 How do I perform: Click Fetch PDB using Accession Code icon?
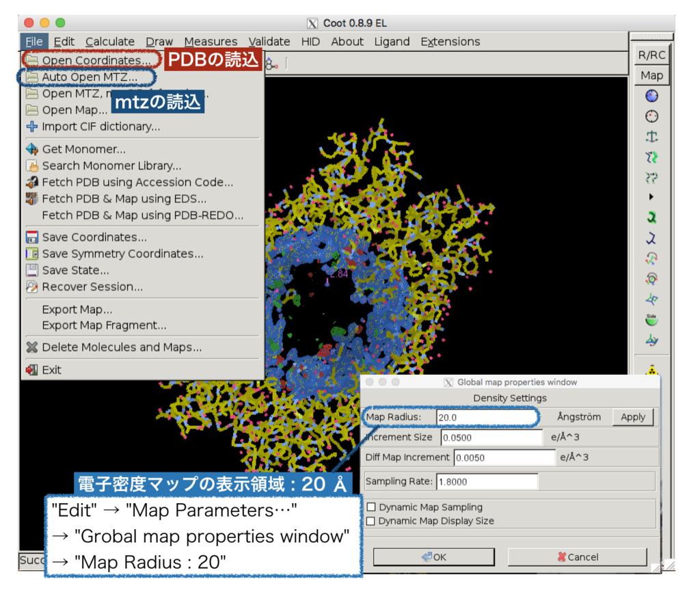[31, 183]
